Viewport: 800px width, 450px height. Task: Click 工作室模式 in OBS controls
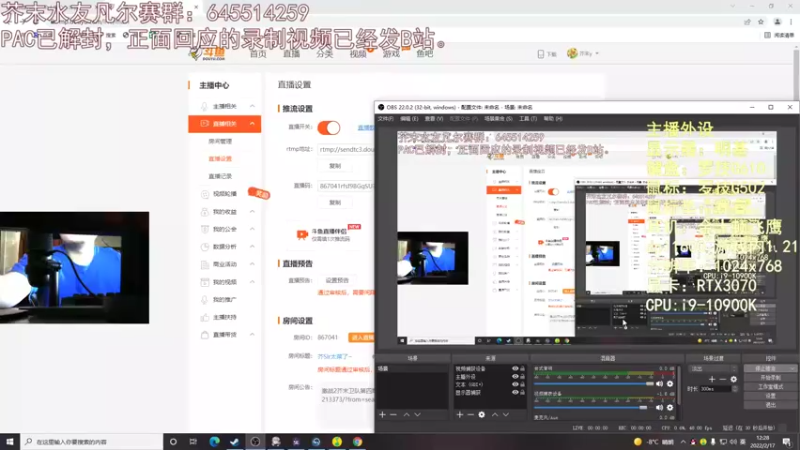[770, 387]
